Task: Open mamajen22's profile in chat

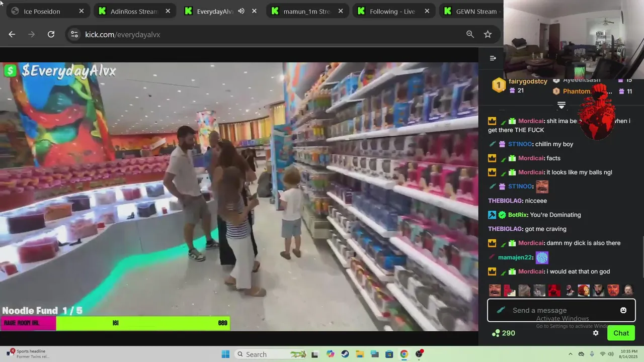Action: point(515,257)
